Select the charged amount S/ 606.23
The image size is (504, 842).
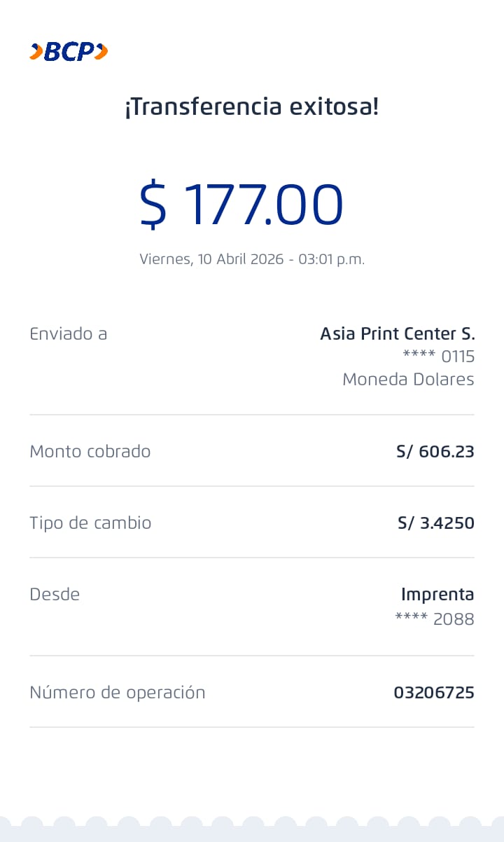435,452
